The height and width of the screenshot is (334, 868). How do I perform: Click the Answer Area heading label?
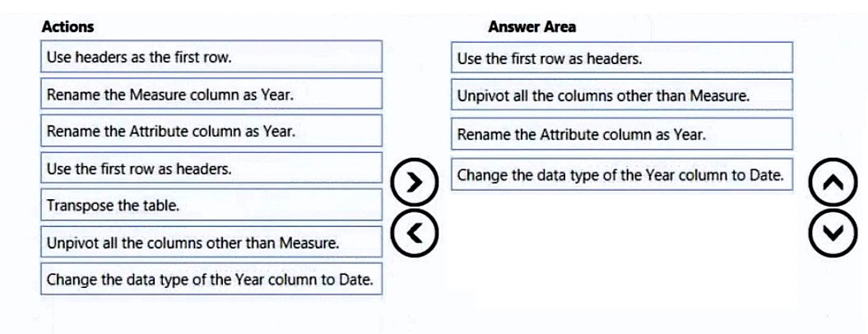(532, 26)
